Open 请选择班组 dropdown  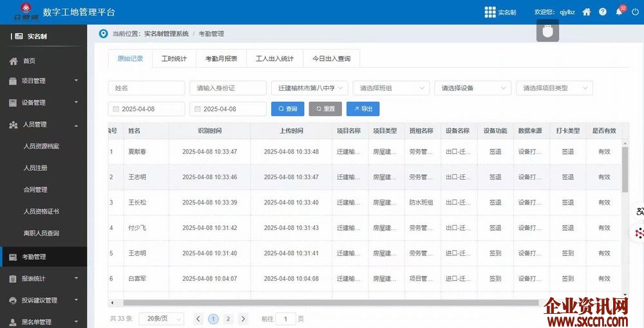pos(392,88)
